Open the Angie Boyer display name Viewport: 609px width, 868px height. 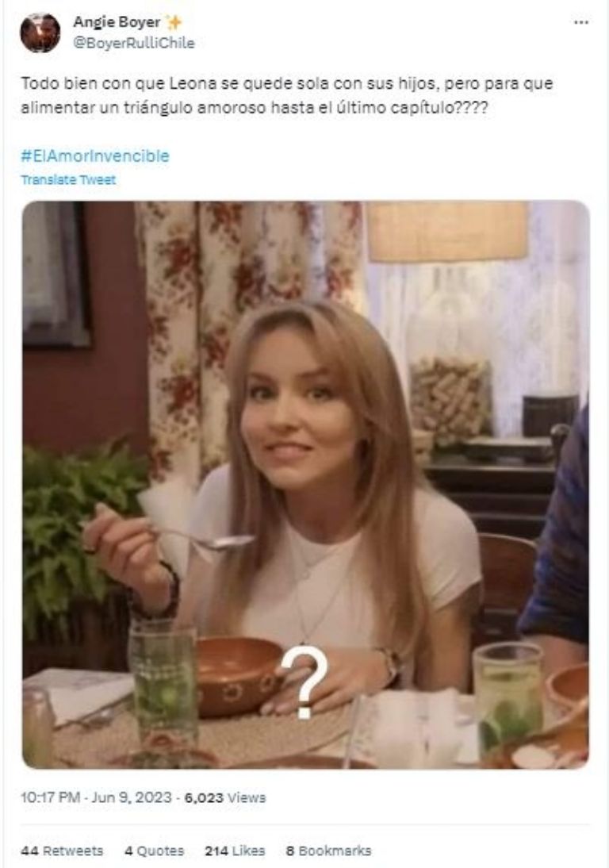pos(117,22)
